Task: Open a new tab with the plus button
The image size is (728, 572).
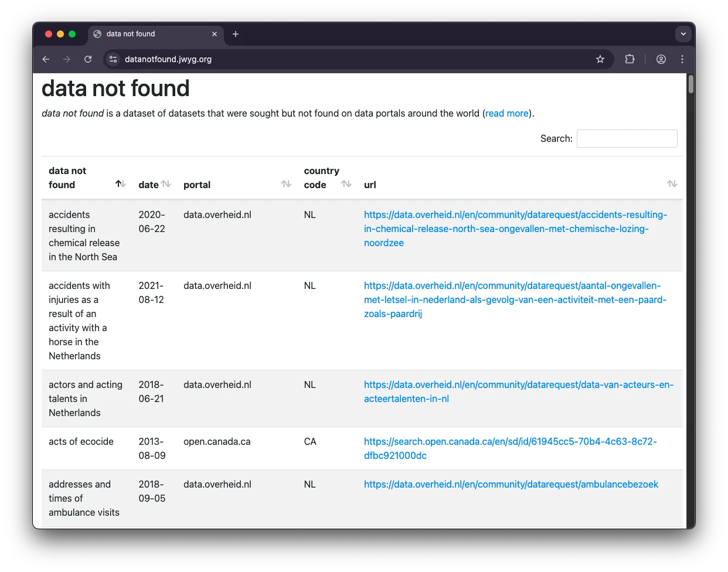Action: click(236, 34)
